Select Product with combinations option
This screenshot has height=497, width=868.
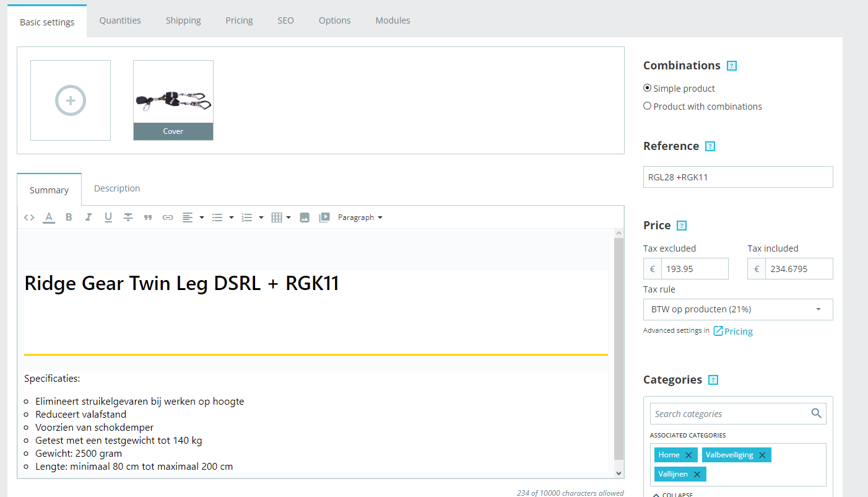(x=648, y=106)
